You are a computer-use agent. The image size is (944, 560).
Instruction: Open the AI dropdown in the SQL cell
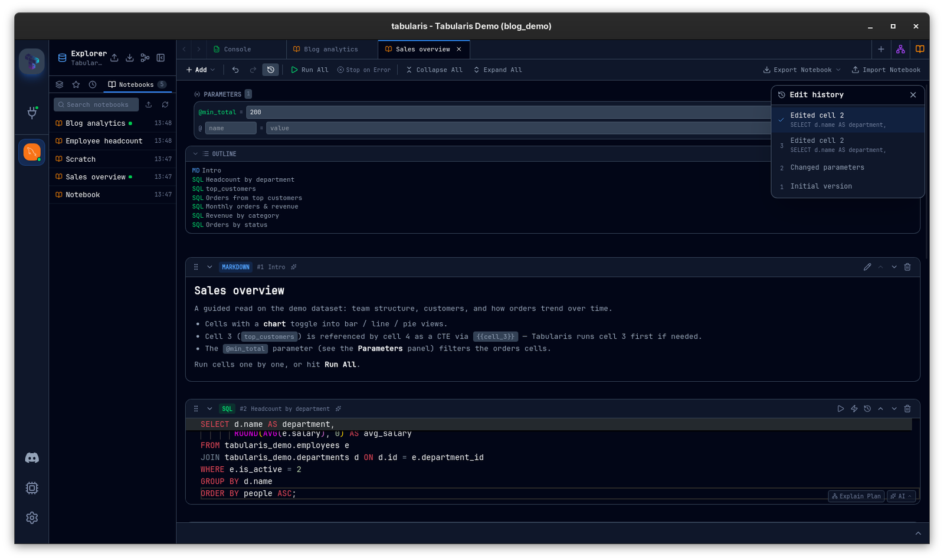pos(901,496)
